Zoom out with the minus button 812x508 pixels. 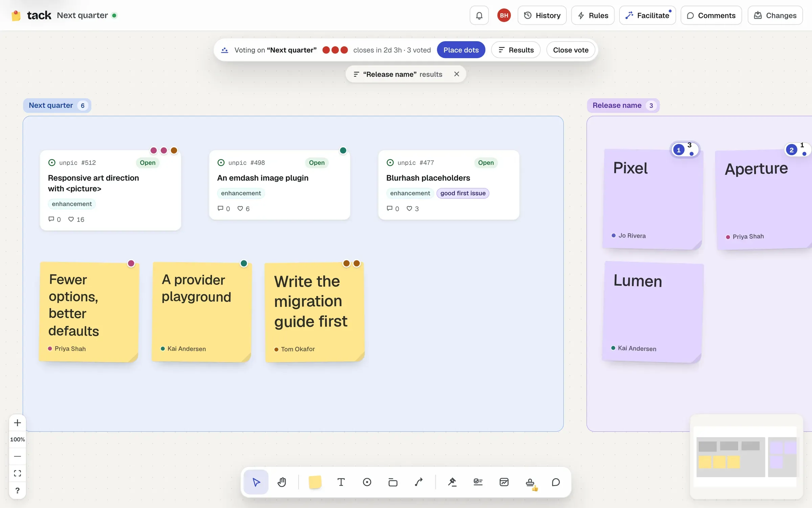pyautogui.click(x=18, y=456)
